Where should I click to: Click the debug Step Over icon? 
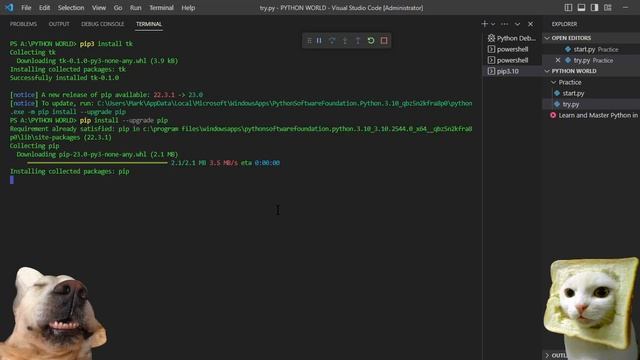point(332,40)
